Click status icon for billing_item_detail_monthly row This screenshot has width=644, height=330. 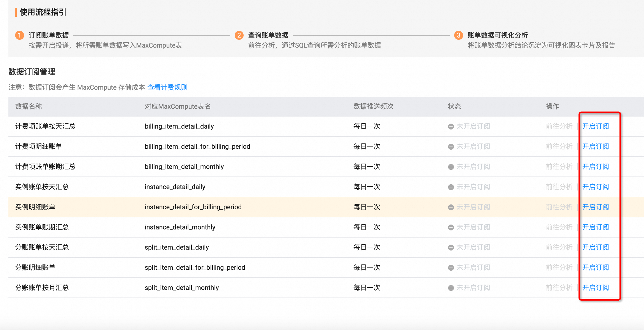[451, 167]
